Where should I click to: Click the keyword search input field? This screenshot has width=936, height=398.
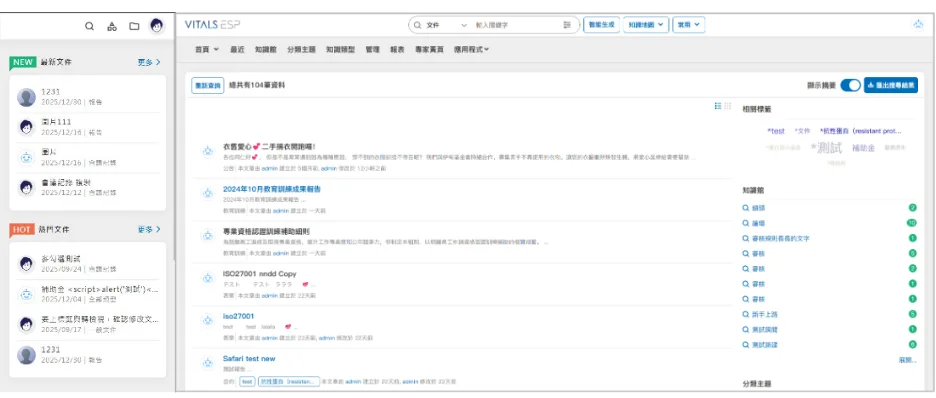click(x=516, y=25)
